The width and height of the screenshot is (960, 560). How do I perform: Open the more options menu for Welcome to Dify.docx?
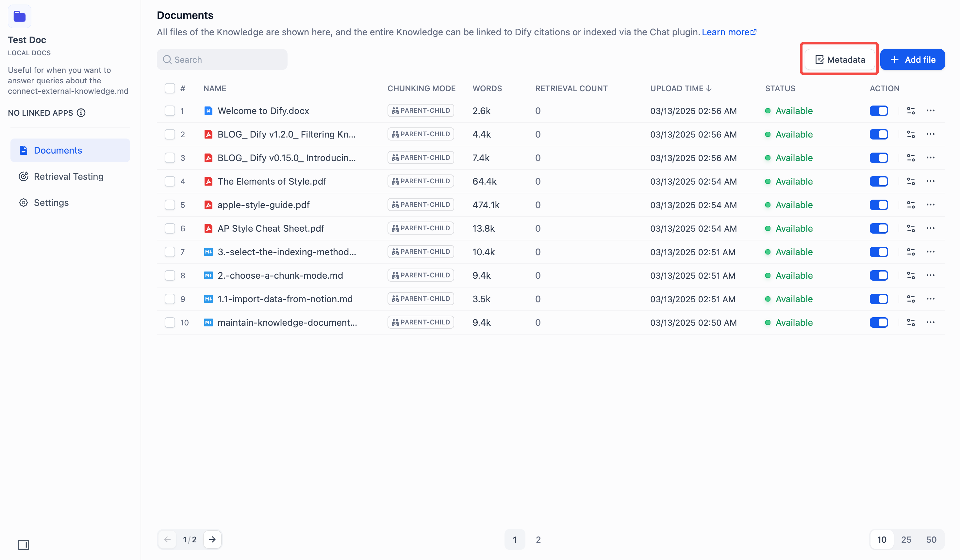[x=930, y=111]
